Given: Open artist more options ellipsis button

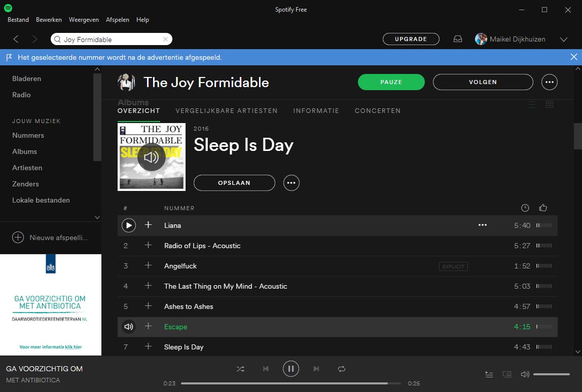Looking at the screenshot, I should (550, 82).
